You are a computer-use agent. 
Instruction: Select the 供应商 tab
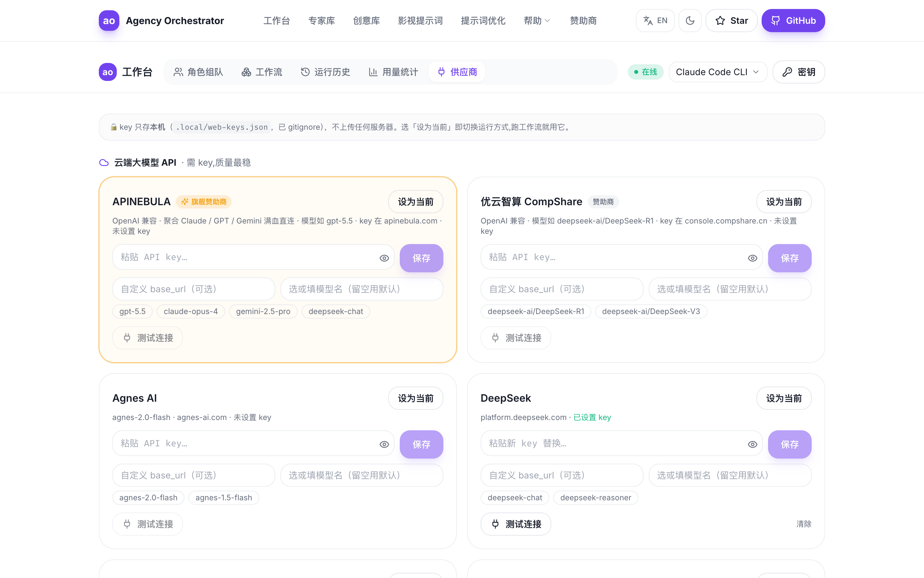(457, 72)
